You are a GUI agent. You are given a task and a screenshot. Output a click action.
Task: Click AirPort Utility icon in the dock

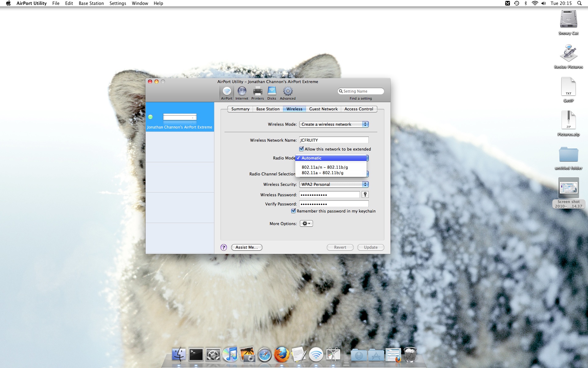coord(316,355)
